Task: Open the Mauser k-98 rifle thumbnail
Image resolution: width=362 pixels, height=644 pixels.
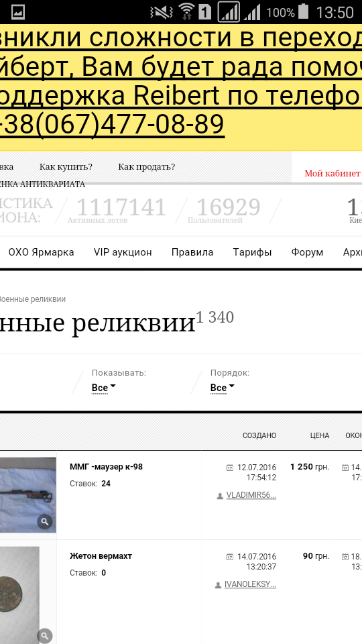Action: click(x=28, y=495)
